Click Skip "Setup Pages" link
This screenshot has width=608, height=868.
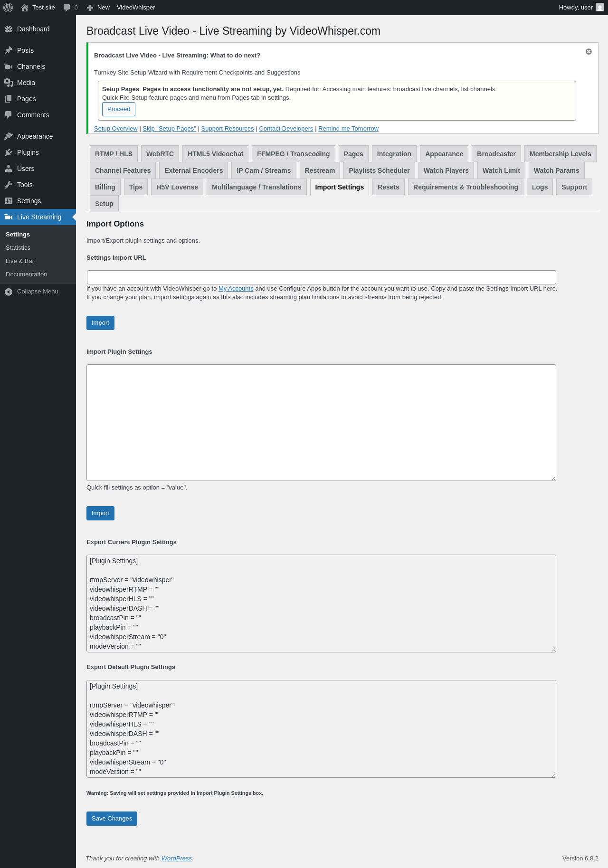[169, 129]
